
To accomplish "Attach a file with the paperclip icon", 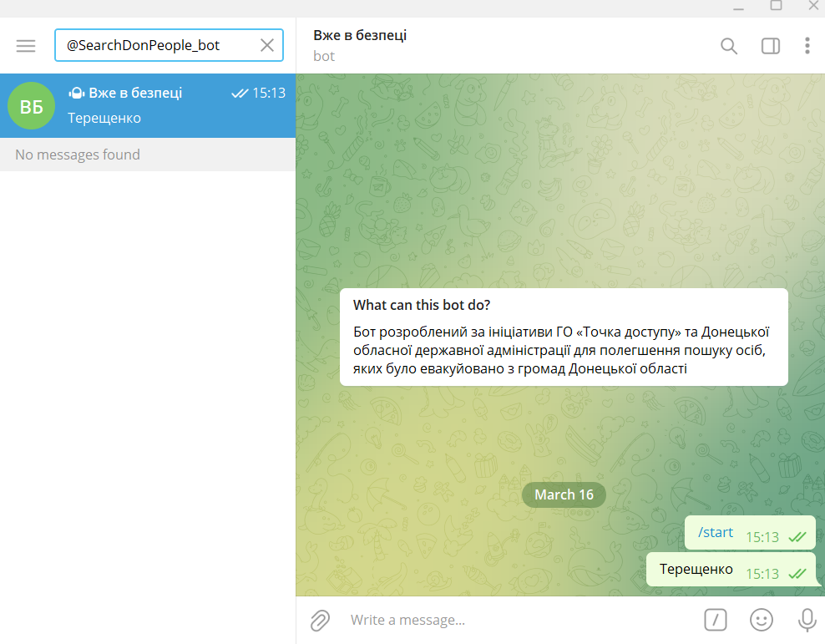I will (x=320, y=621).
